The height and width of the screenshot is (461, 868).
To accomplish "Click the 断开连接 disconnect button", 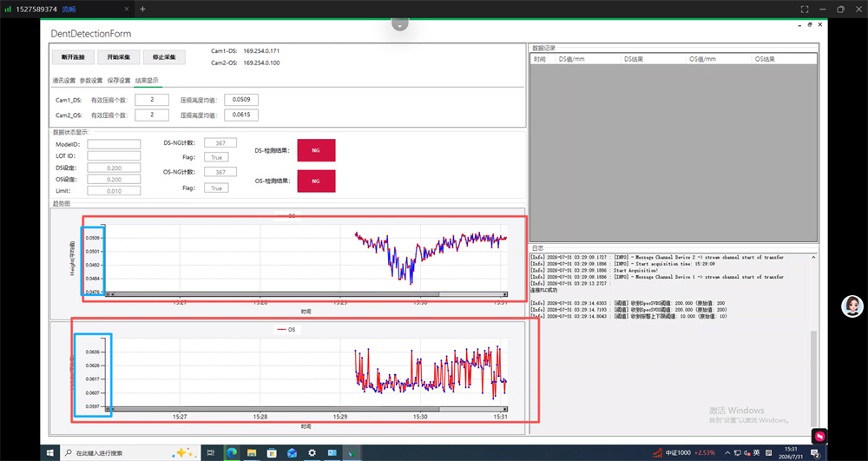I will click(73, 57).
